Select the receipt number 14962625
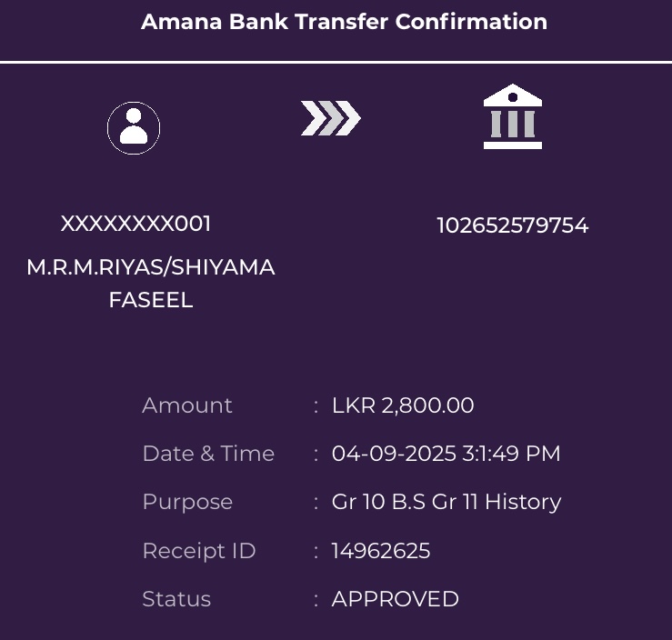Viewport: 672px width, 640px height. 381,551
